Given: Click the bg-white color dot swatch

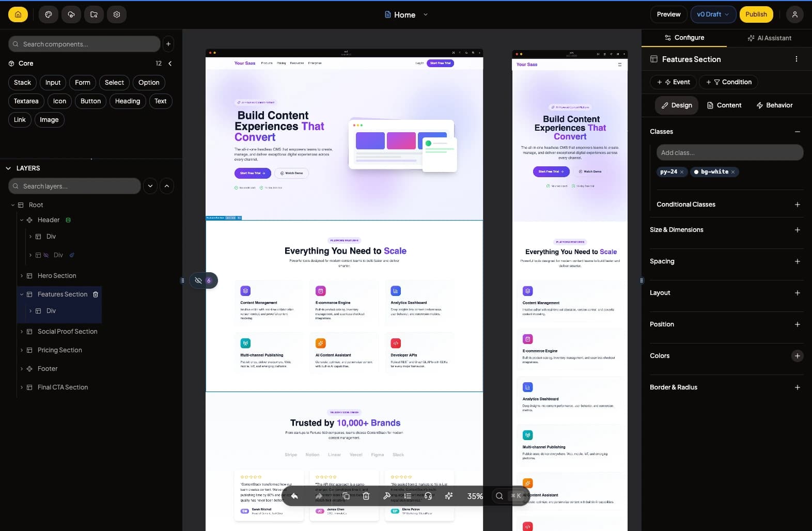Looking at the screenshot, I should [696, 172].
